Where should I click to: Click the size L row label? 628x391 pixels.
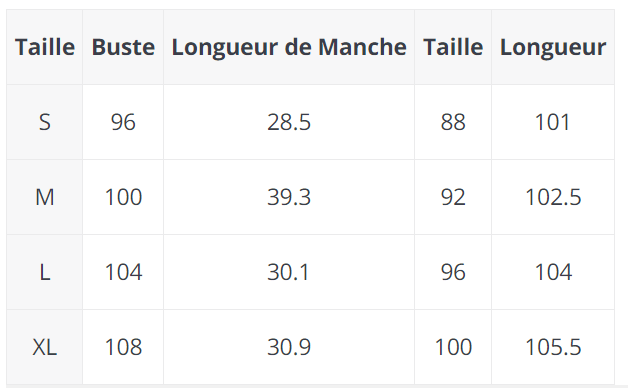pos(44,272)
